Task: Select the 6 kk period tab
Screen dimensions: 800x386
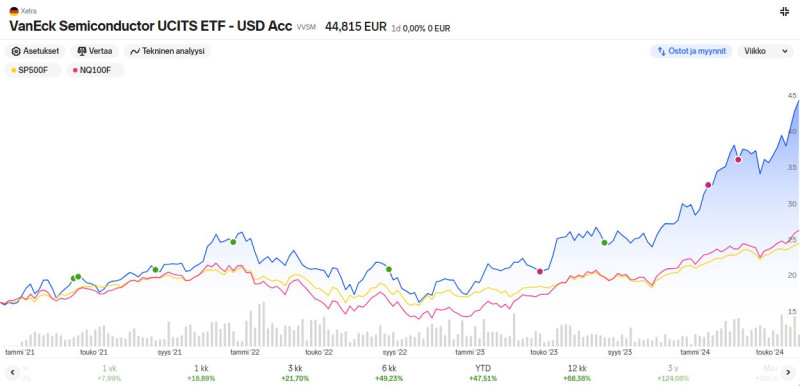Action: pos(389,373)
